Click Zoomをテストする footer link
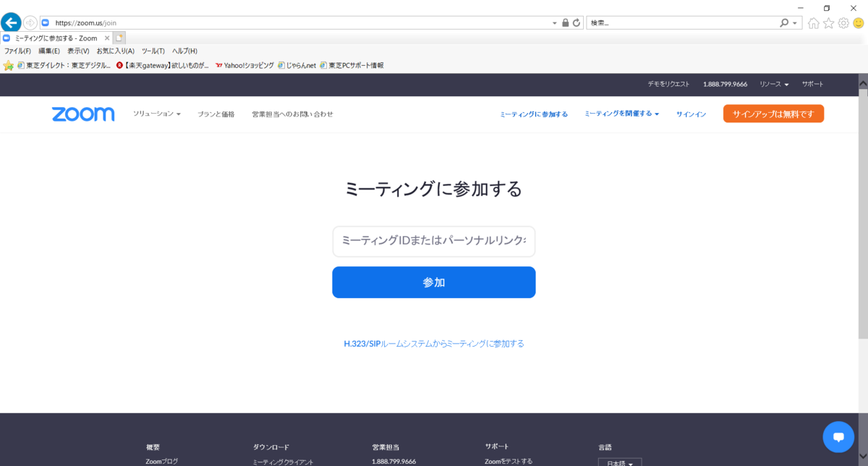Image resolution: width=868 pixels, height=466 pixels. [509, 462]
